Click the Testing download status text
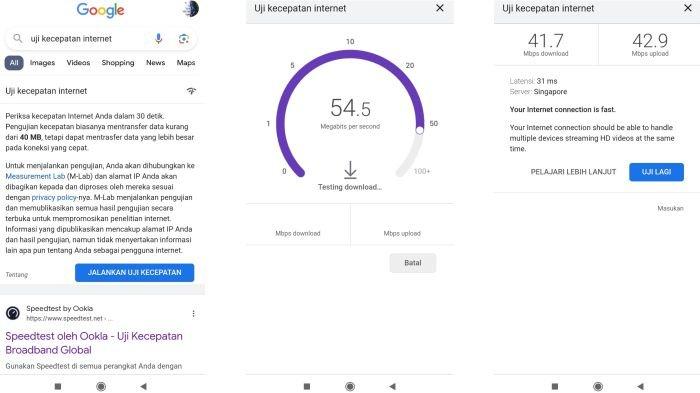700x393 pixels. [350, 187]
